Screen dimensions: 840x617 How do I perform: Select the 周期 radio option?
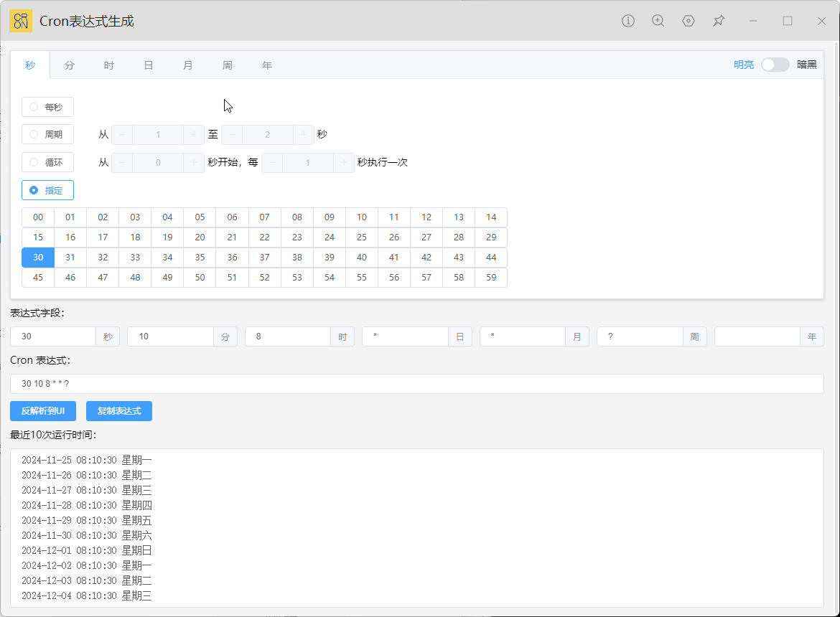tap(47, 134)
